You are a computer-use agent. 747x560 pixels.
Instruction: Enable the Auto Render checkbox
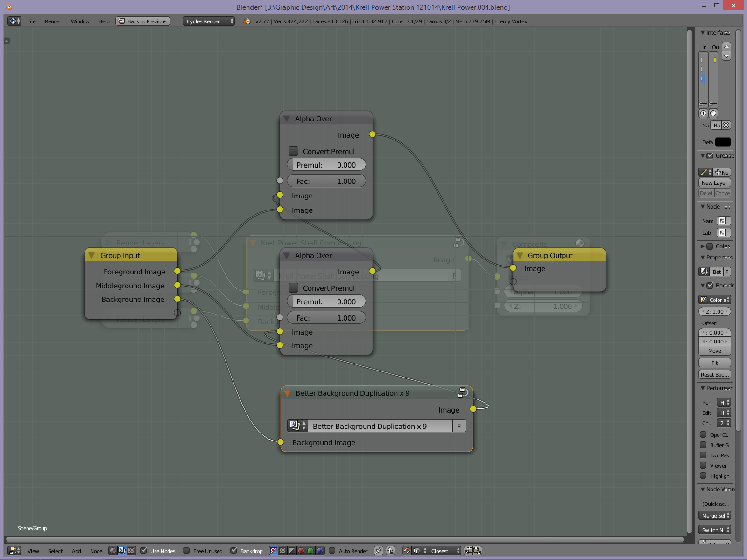[332, 551]
